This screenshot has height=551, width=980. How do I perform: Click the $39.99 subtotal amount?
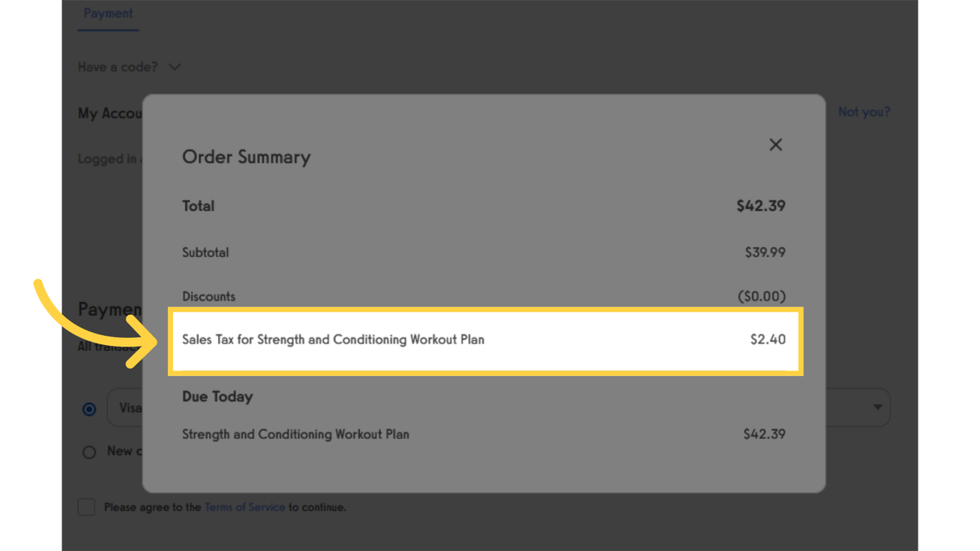765,253
